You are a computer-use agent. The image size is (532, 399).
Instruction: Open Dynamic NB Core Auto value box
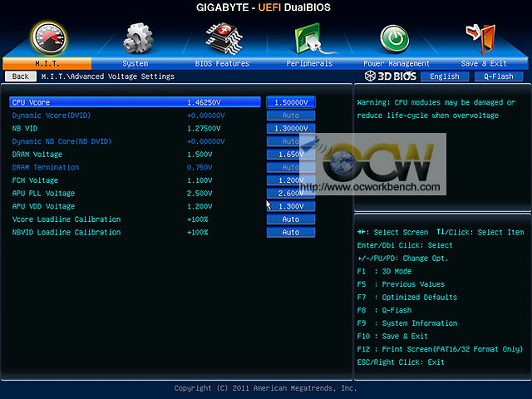click(x=291, y=141)
